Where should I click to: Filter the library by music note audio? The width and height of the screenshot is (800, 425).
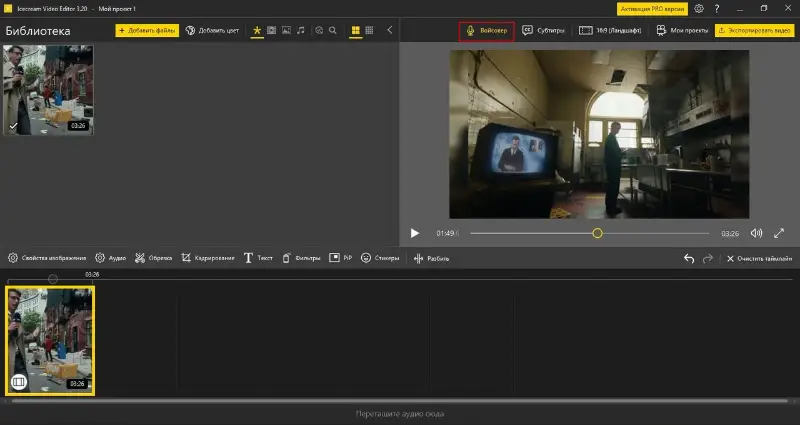click(301, 31)
